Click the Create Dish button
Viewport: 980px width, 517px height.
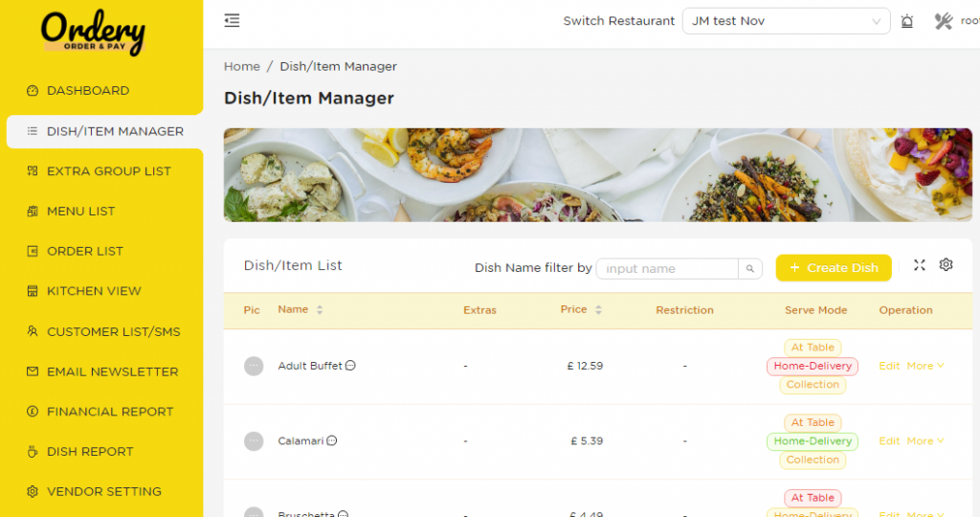(x=834, y=267)
